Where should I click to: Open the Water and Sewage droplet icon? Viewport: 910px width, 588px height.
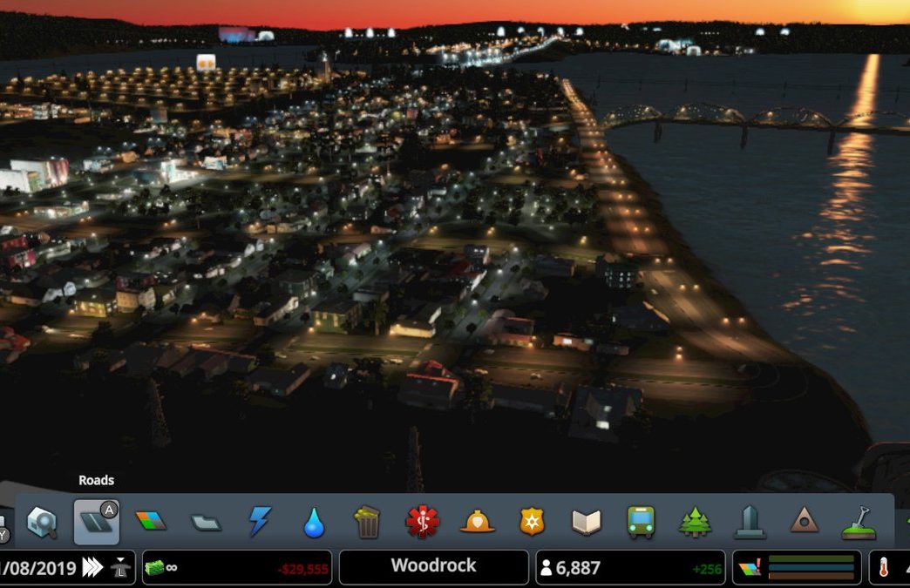pyautogui.click(x=314, y=523)
